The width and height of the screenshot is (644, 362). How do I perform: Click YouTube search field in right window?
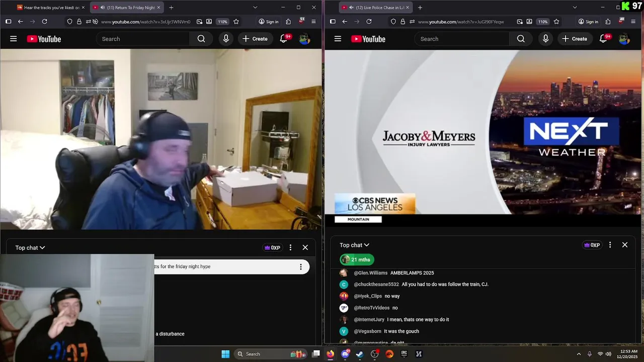(x=462, y=39)
